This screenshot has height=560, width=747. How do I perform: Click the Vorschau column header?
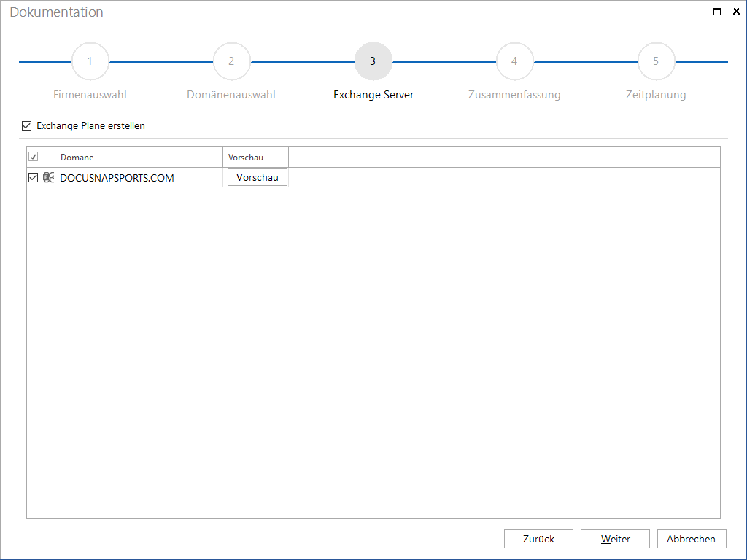click(256, 157)
